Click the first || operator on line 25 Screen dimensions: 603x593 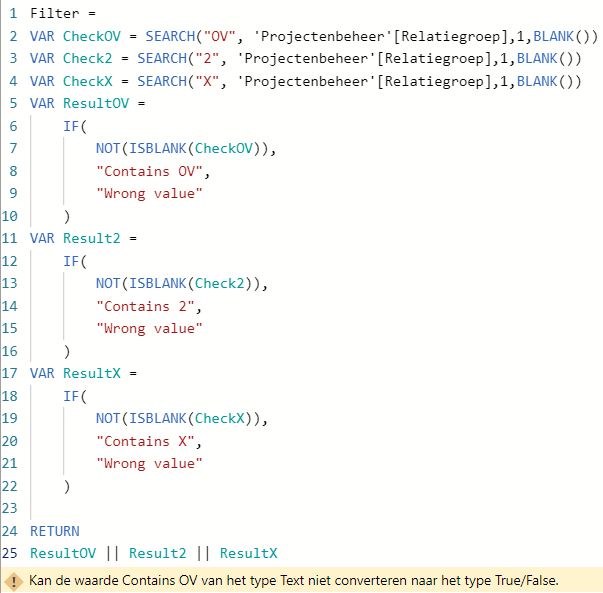(x=112, y=553)
